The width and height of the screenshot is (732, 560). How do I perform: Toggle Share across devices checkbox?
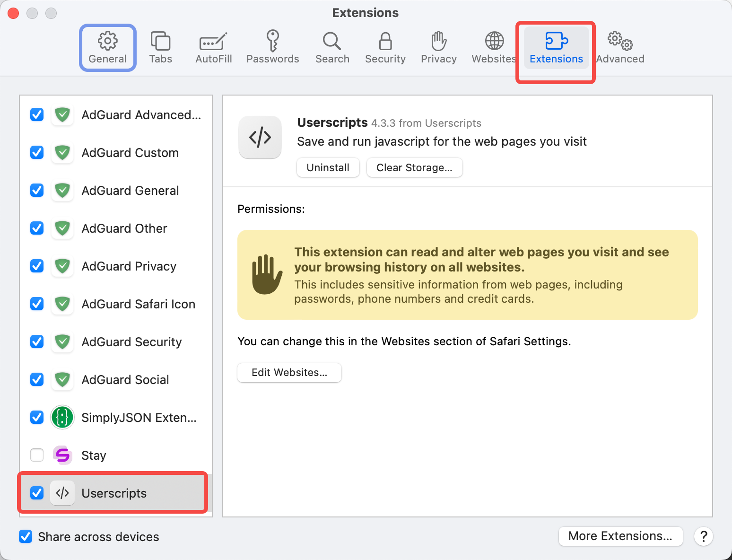tap(26, 536)
